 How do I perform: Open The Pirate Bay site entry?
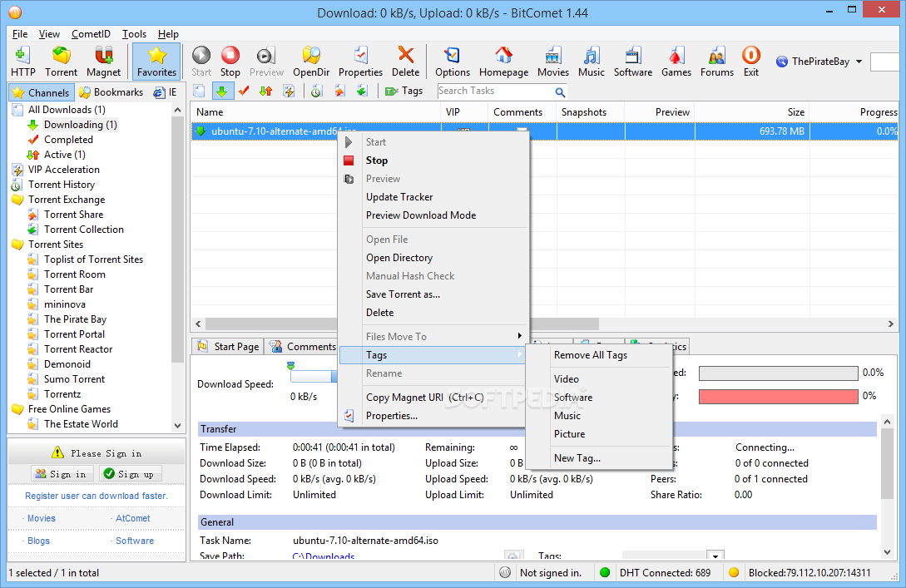coord(75,319)
